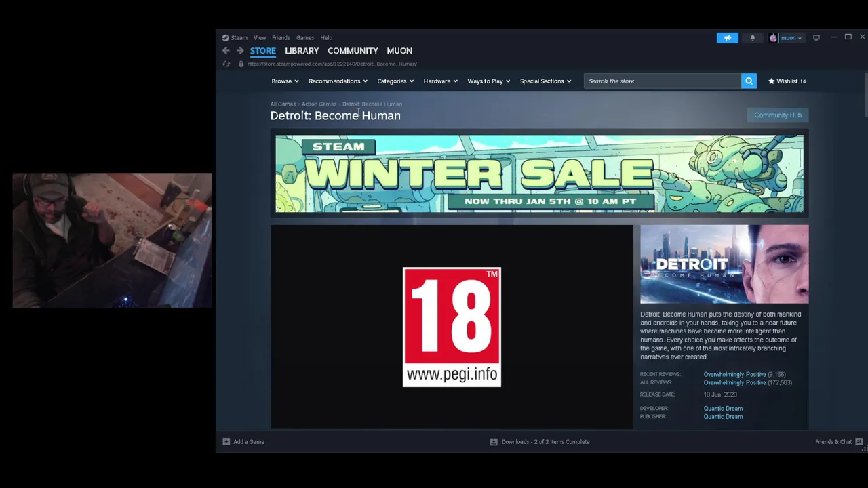868x488 pixels.
Task: Click in the Search the store field
Action: pyautogui.click(x=663, y=81)
